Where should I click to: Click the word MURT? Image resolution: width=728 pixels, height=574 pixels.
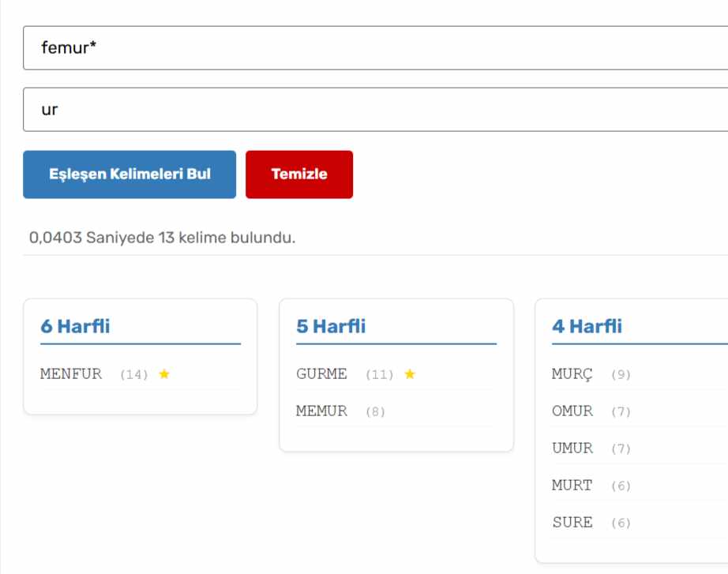click(x=572, y=486)
